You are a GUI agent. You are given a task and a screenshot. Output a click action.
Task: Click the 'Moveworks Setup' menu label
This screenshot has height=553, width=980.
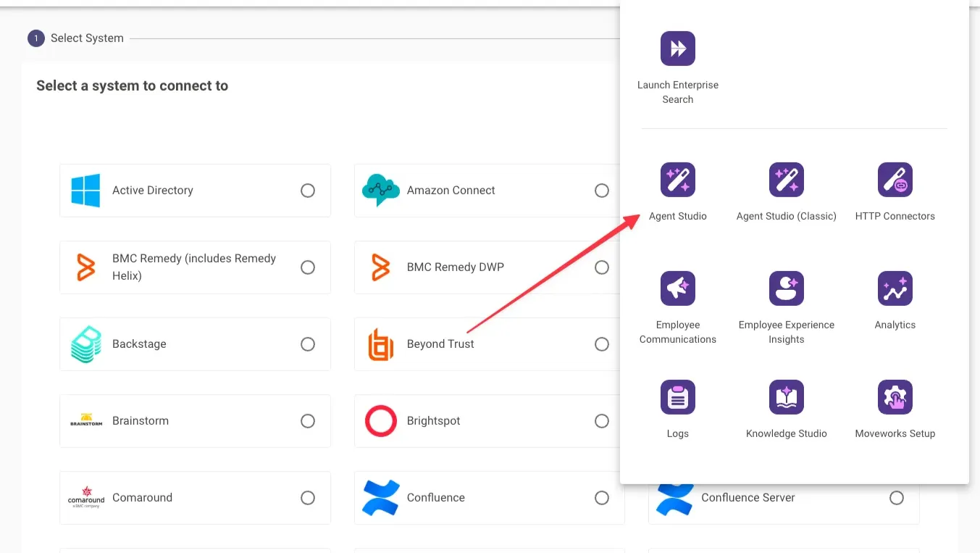[x=895, y=433]
